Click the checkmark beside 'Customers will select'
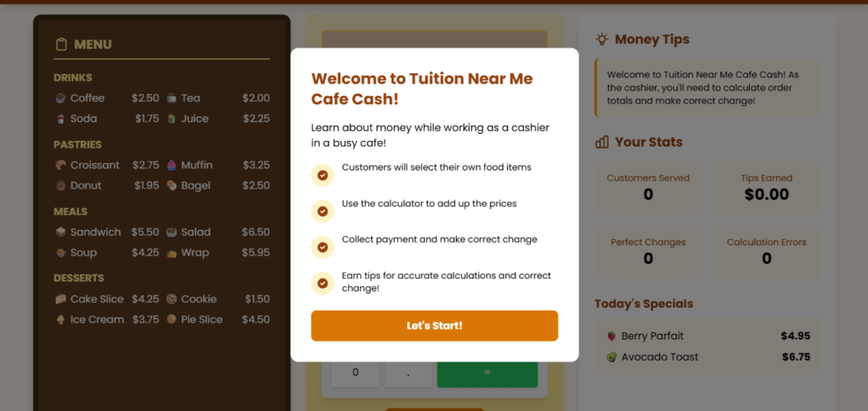Image resolution: width=868 pixels, height=411 pixels. pyautogui.click(x=323, y=175)
